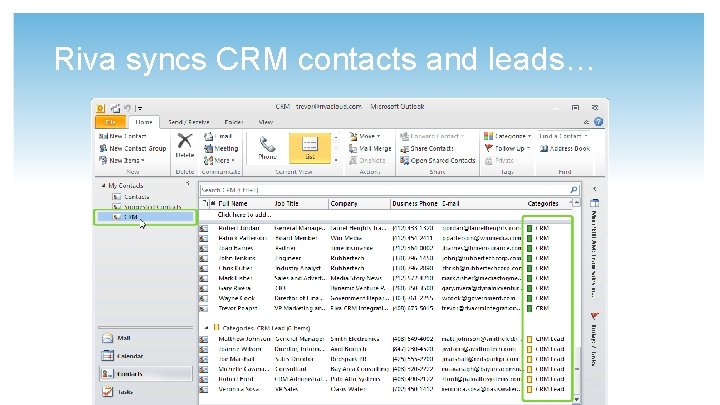This screenshot has height=405, width=720.
Task: Go to Mail in navigation pane
Action: pyautogui.click(x=145, y=338)
